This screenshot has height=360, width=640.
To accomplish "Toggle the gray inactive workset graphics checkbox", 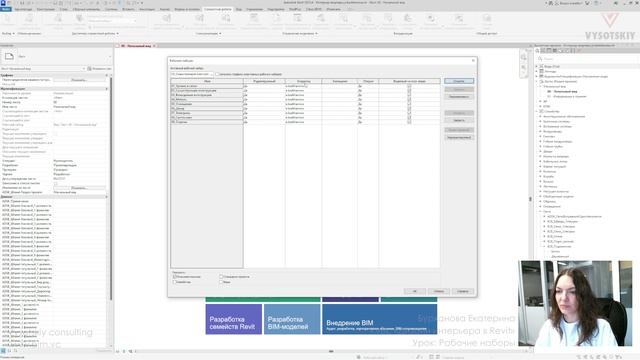I will click(218, 74).
